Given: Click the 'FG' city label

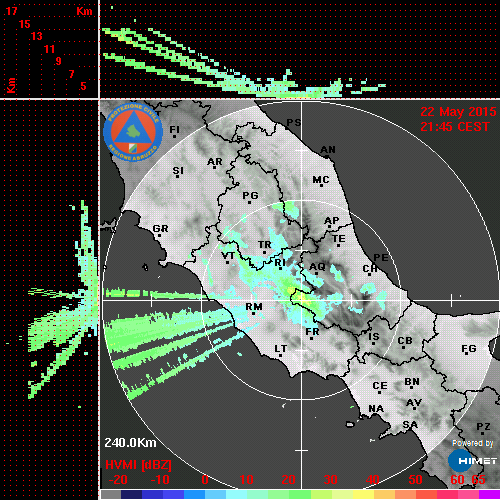Looking at the screenshot, I should click(x=469, y=349).
